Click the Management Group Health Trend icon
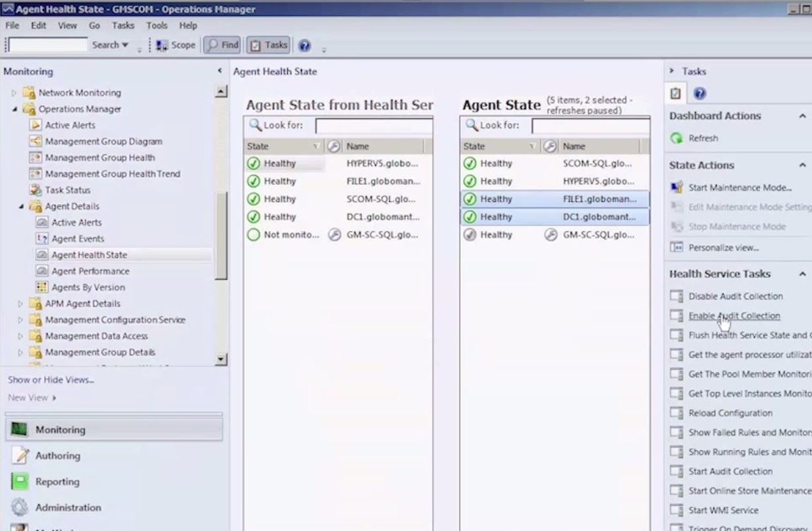 pyautogui.click(x=36, y=174)
